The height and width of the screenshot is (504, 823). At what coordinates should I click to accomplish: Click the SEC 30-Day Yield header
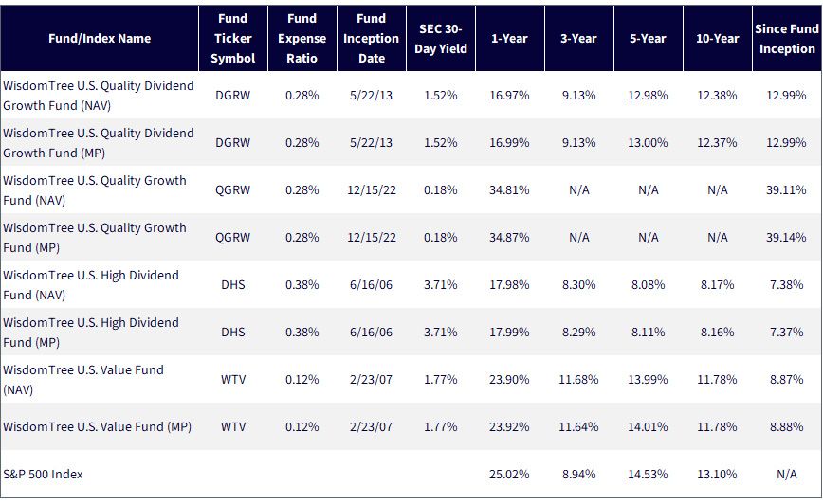440,38
